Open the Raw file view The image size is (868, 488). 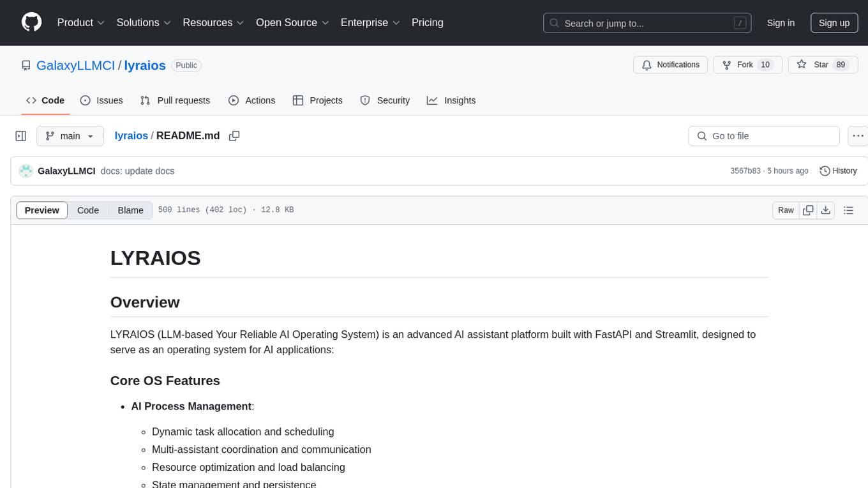(x=786, y=210)
